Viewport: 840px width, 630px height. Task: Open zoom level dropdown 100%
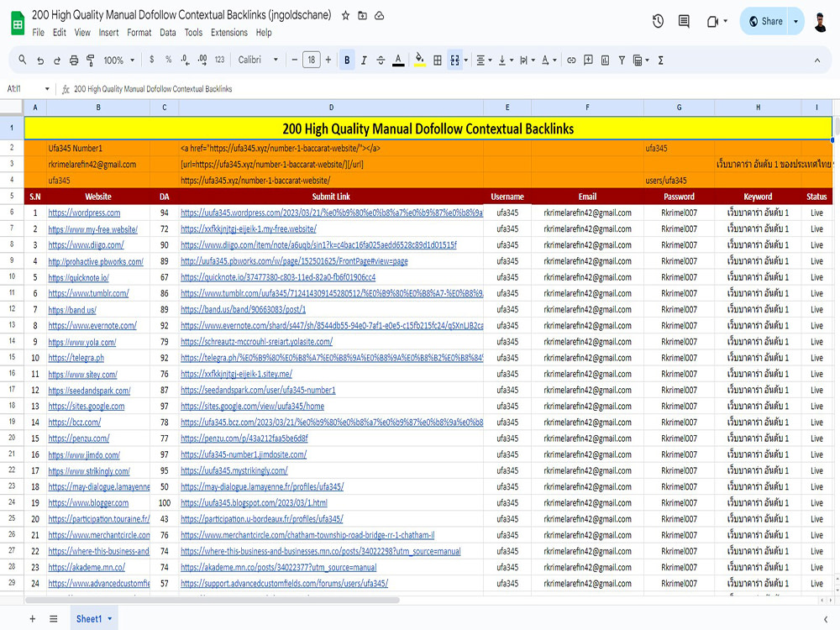coord(119,60)
